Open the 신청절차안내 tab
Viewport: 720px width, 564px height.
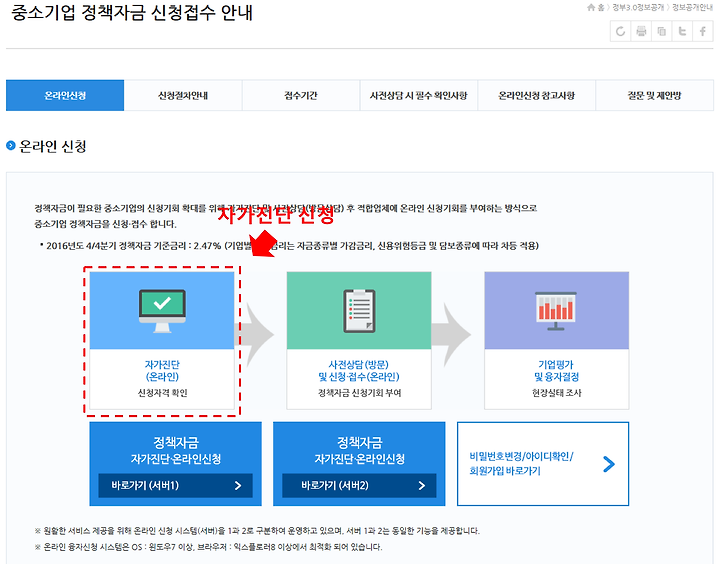[x=183, y=96]
